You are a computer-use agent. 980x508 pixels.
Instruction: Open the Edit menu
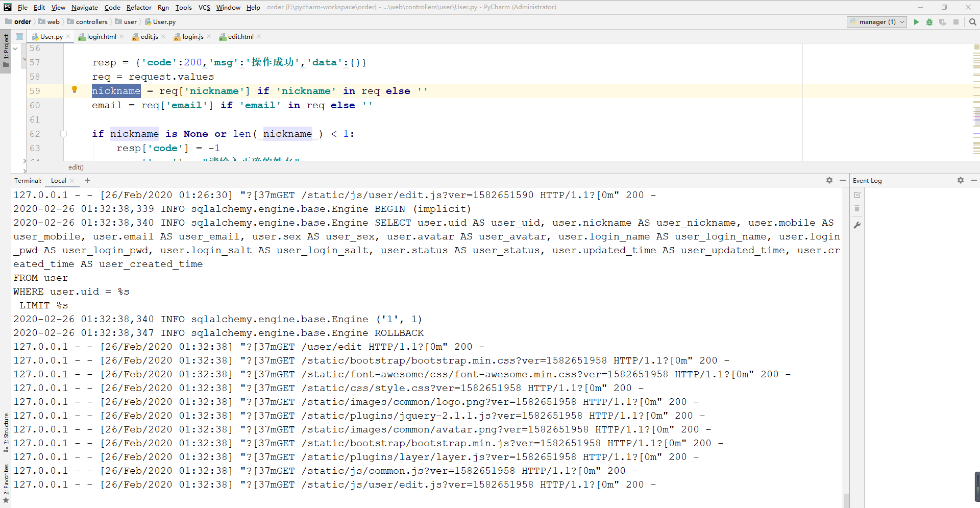[39, 7]
